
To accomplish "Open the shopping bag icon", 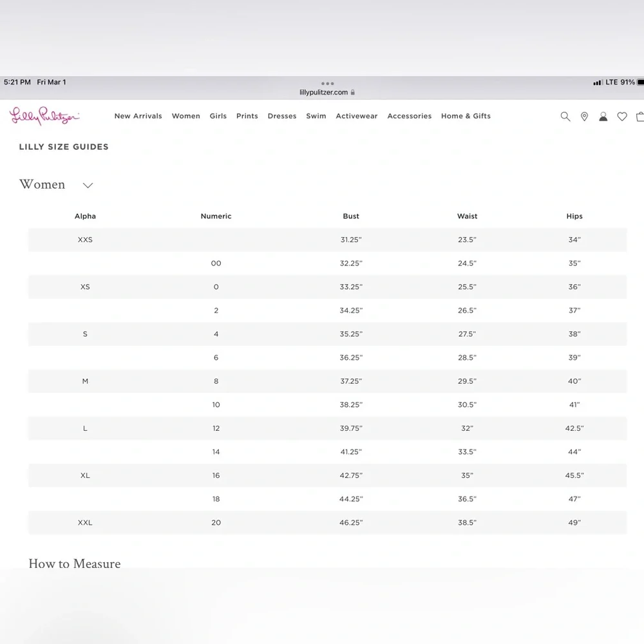I will coord(640,117).
